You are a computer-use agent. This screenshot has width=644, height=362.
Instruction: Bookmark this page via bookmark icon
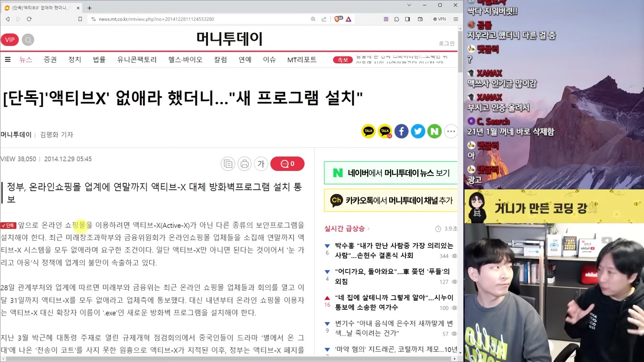pyautogui.click(x=80, y=19)
